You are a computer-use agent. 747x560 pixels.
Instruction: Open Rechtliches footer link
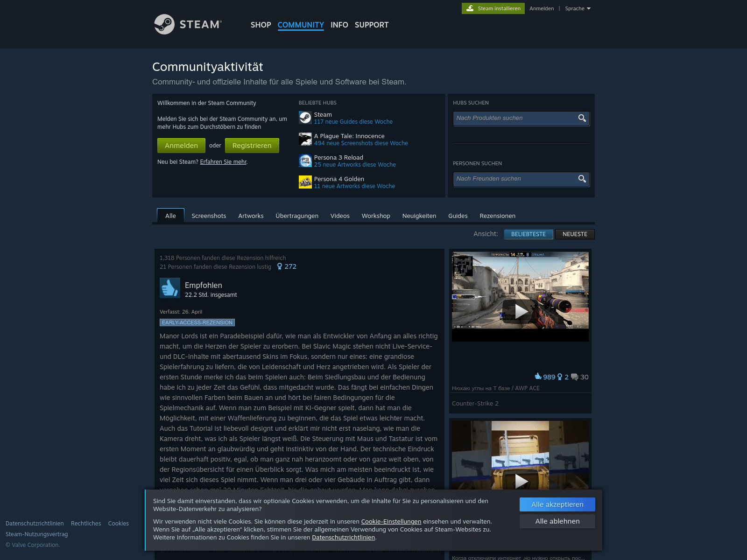86,524
